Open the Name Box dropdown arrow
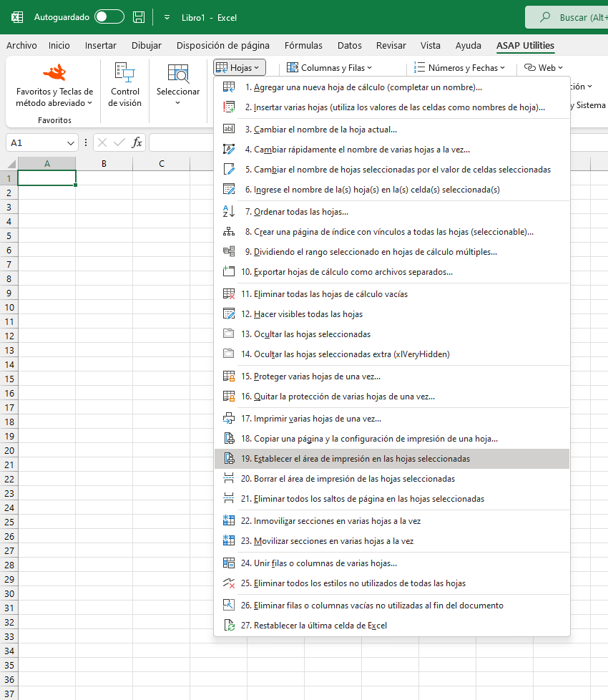This screenshot has width=608, height=700. coord(71,143)
